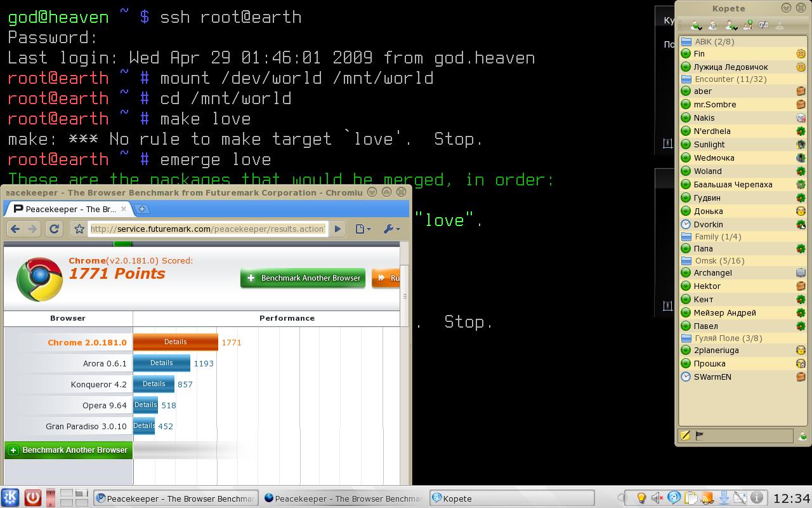Click online status icon beside Wedмочка
This screenshot has height=508, width=812.
686,157
